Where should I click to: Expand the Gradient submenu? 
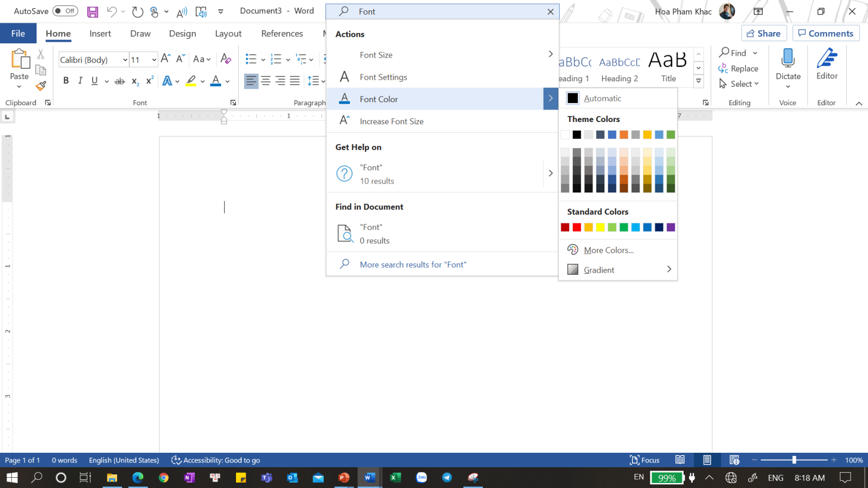point(668,269)
